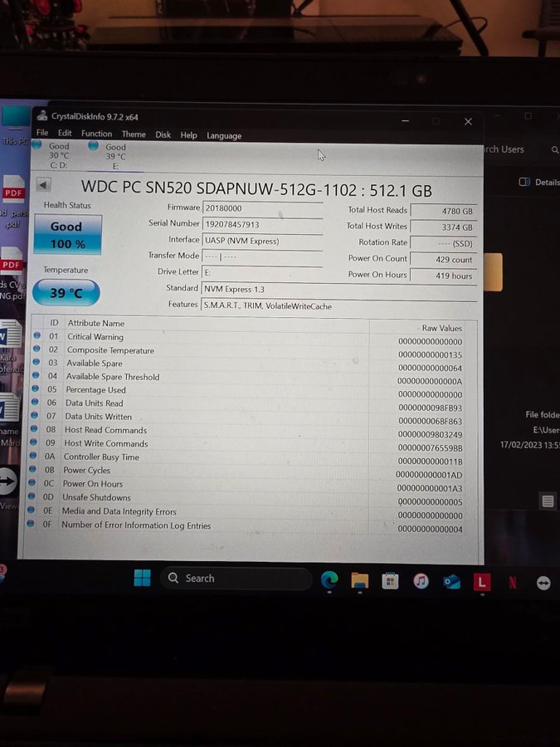This screenshot has height=747, width=560.
Task: Open the Language menu
Action: (x=224, y=136)
